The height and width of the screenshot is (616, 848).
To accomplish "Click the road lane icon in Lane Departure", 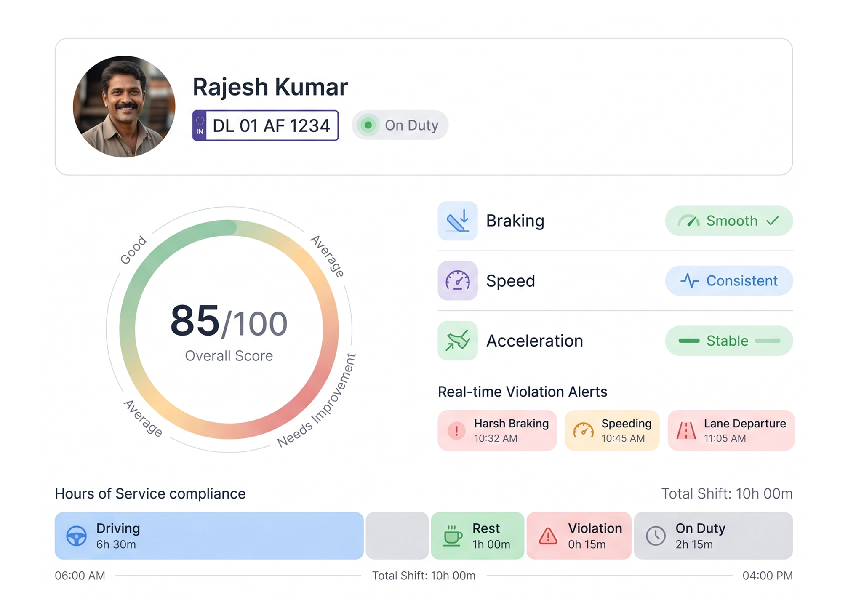I will (686, 430).
